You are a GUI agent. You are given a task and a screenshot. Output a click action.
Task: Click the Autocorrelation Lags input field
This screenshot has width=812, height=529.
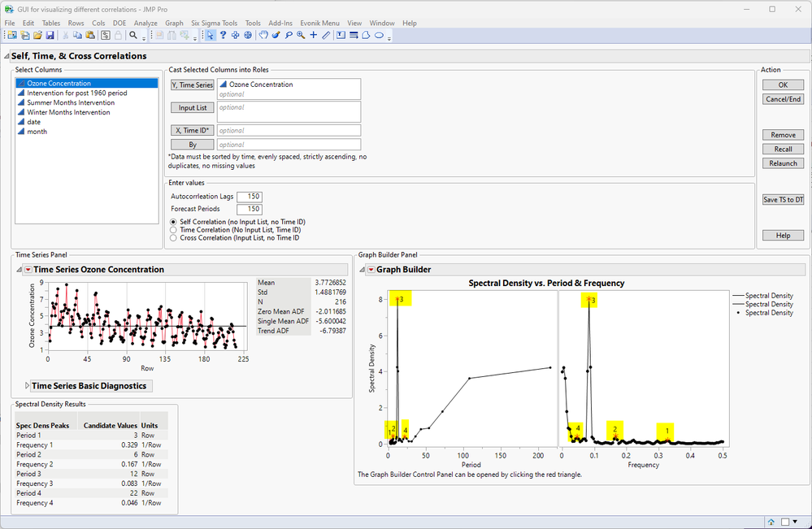coord(250,197)
